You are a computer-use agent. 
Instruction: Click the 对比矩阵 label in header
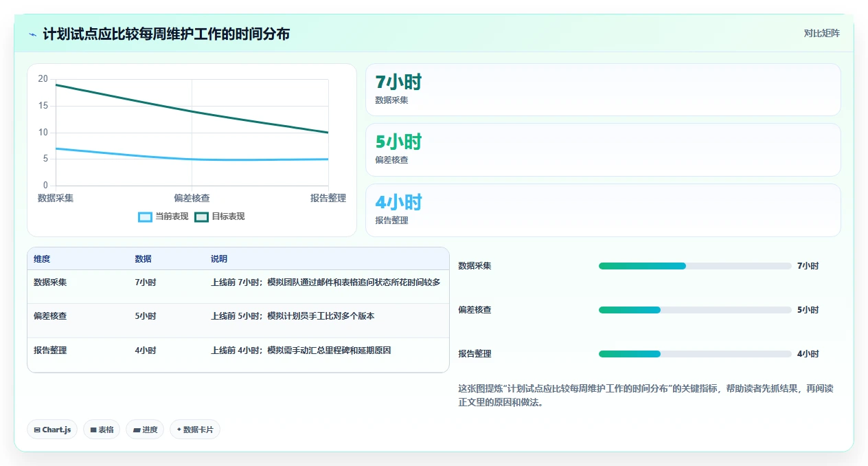(821, 33)
